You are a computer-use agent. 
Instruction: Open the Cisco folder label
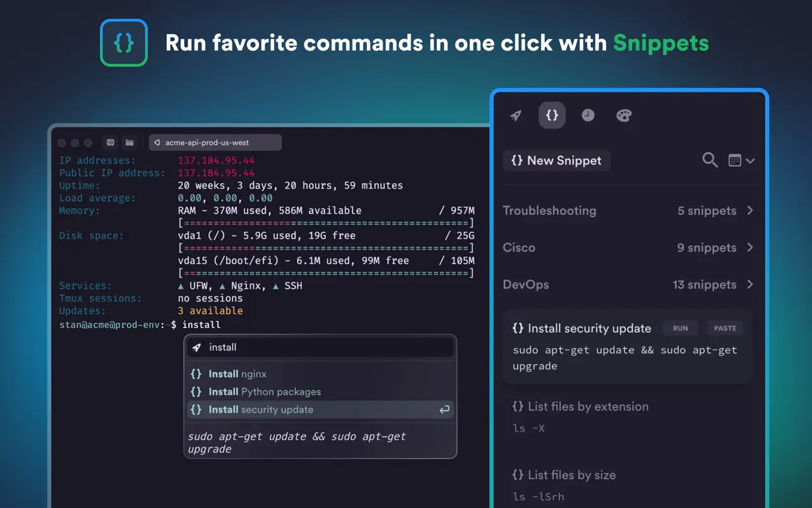tap(519, 247)
